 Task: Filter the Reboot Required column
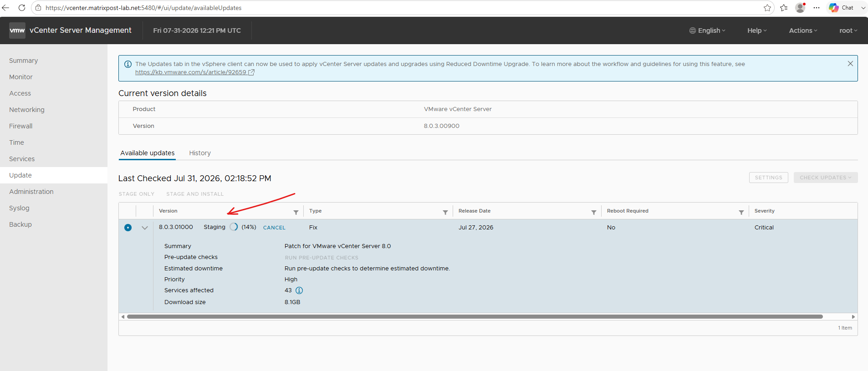coord(741,212)
